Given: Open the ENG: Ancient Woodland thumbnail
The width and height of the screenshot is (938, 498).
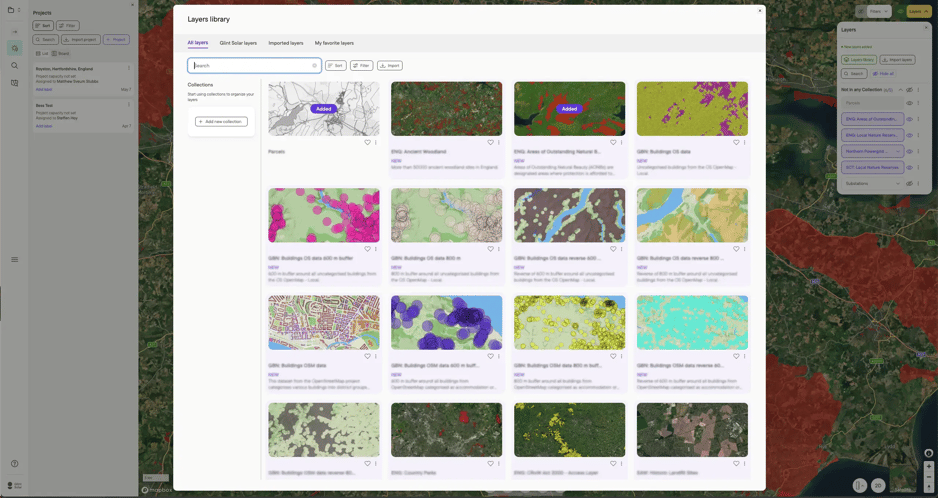Looking at the screenshot, I should tap(446, 109).
